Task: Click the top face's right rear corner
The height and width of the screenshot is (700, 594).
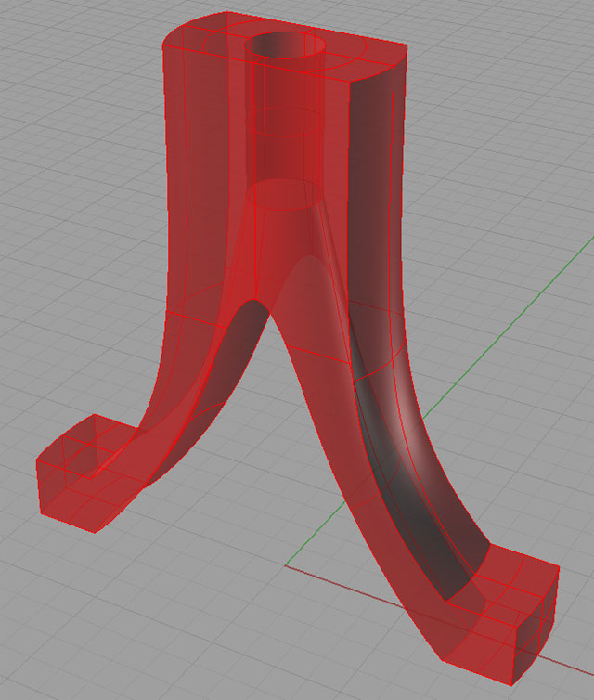Action: pos(407,45)
